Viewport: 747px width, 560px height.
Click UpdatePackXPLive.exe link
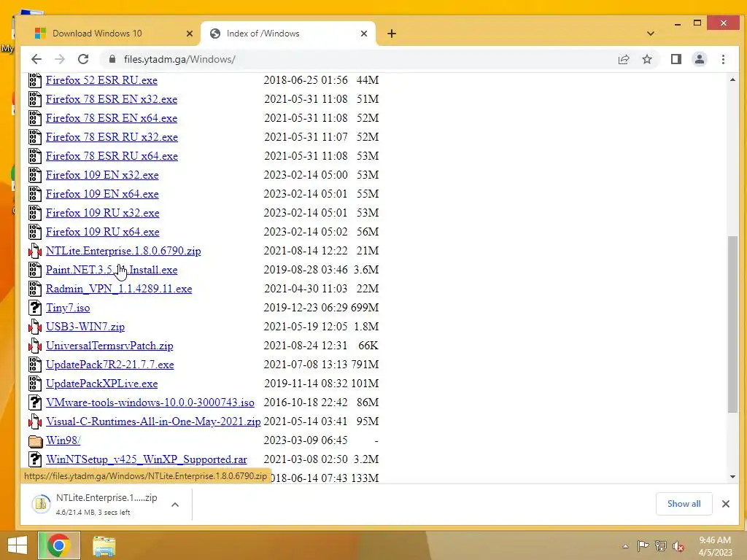tap(102, 384)
